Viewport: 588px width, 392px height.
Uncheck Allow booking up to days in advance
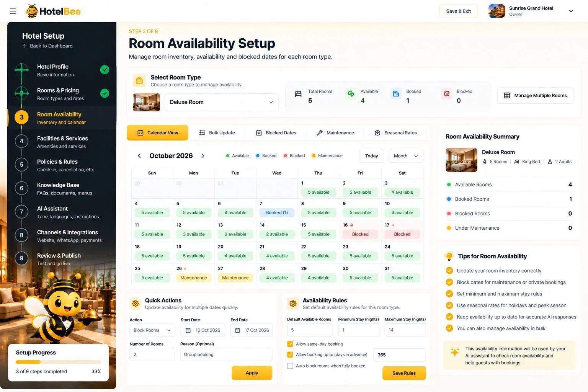tap(290, 355)
